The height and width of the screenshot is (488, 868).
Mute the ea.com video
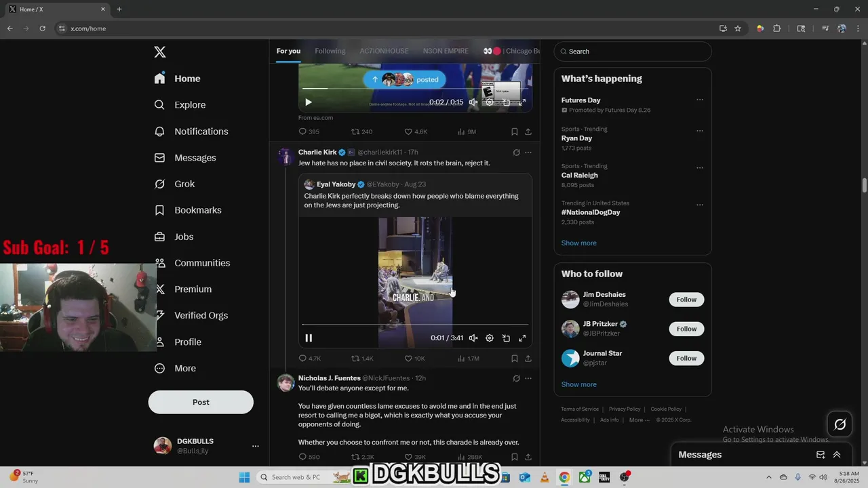pos(473,102)
